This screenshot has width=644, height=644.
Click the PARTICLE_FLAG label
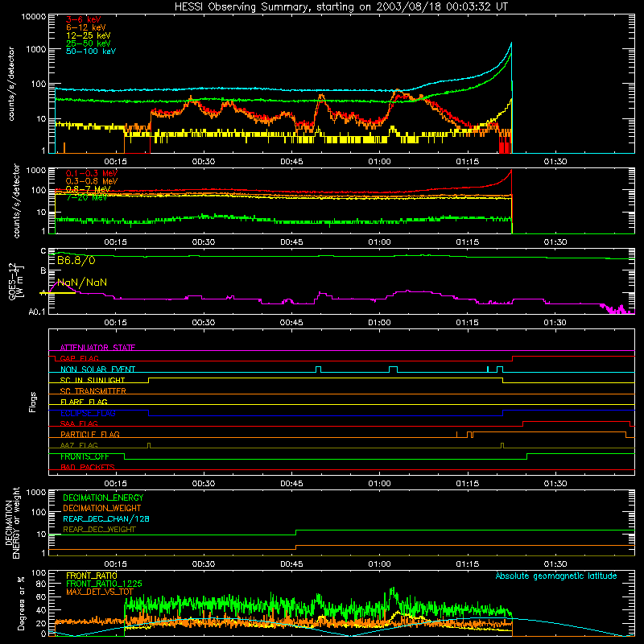[90, 434]
